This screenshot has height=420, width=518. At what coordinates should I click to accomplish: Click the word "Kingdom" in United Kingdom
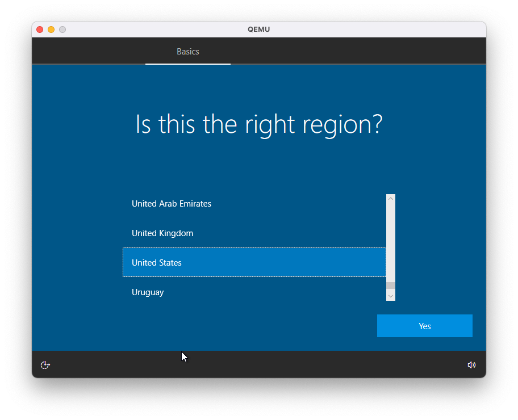pyautogui.click(x=177, y=233)
